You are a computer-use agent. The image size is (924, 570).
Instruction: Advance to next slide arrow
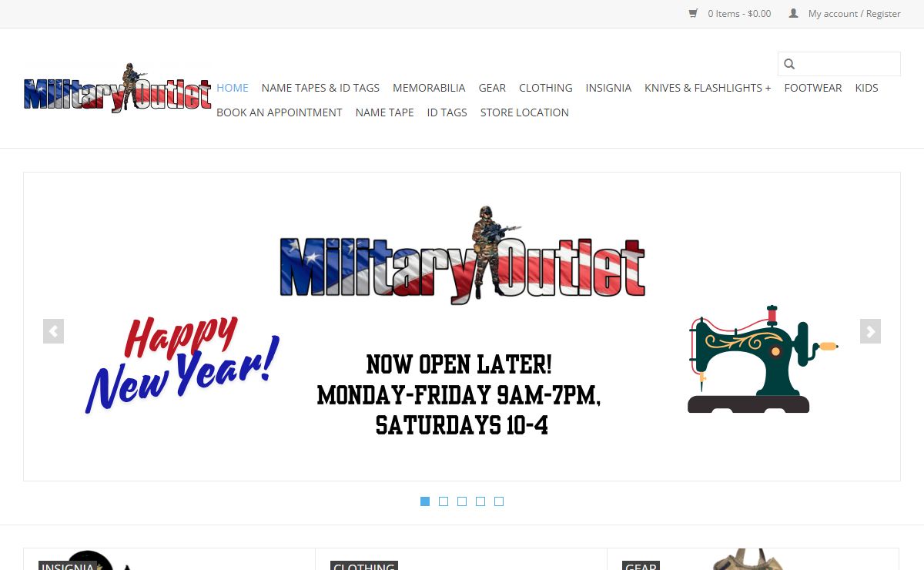[x=870, y=331]
